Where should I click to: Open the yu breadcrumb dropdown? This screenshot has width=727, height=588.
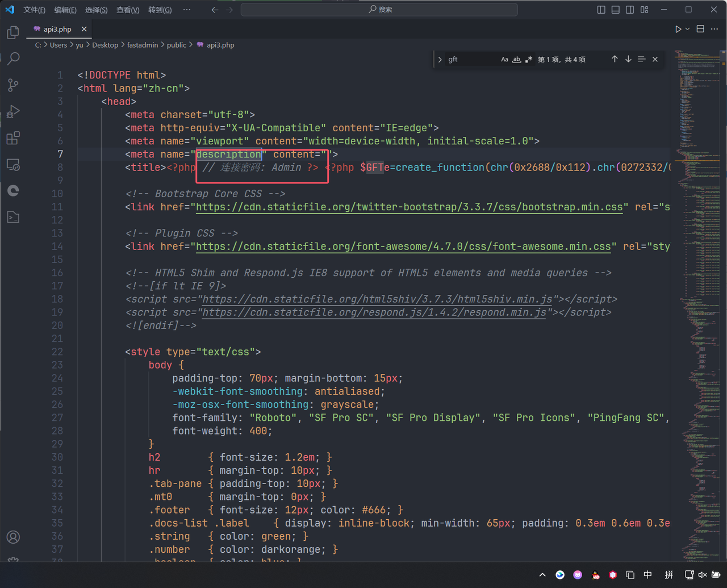[x=80, y=45]
